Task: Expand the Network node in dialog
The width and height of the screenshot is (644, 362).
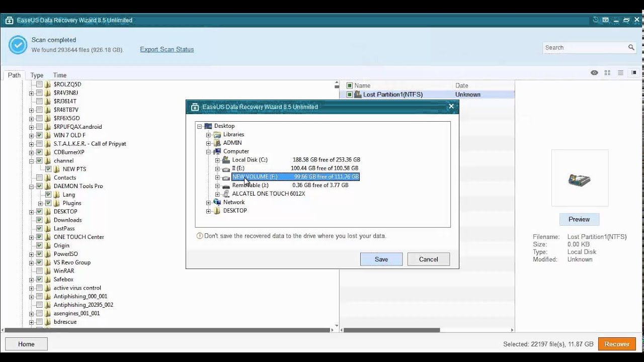Action: [208, 202]
